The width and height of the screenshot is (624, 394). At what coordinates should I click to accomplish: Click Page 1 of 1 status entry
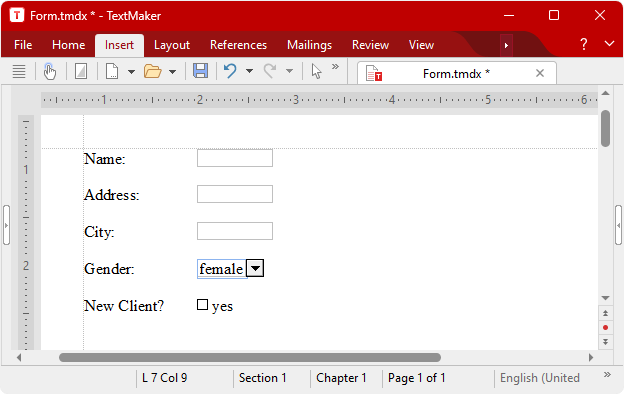tap(417, 378)
